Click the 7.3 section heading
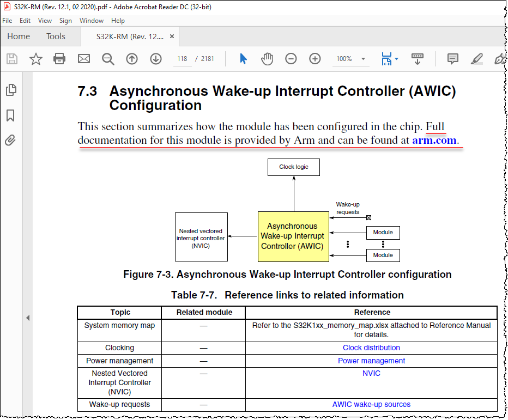This screenshot has height=420, width=508. coord(267,98)
